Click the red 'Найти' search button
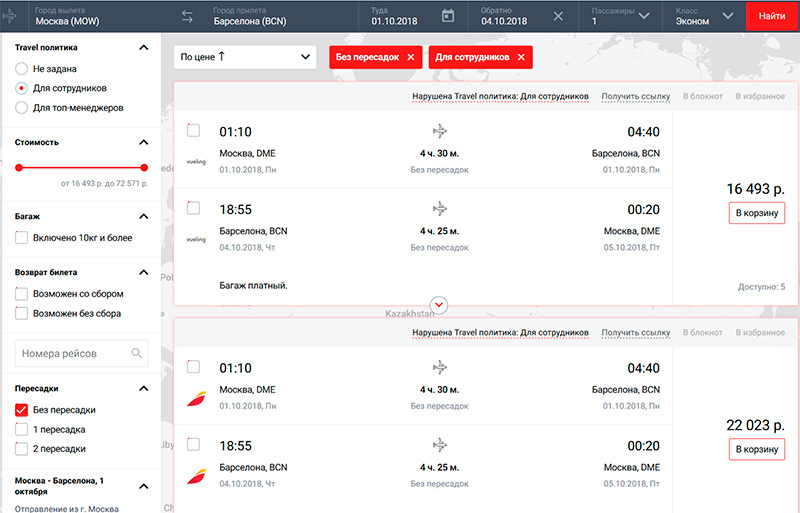Screen dimensions: 800x513 point(772,16)
